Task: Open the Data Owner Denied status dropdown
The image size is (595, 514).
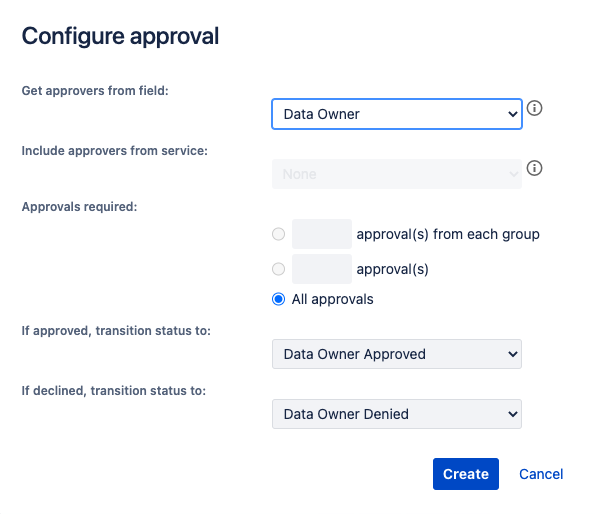Action: pyautogui.click(x=397, y=414)
